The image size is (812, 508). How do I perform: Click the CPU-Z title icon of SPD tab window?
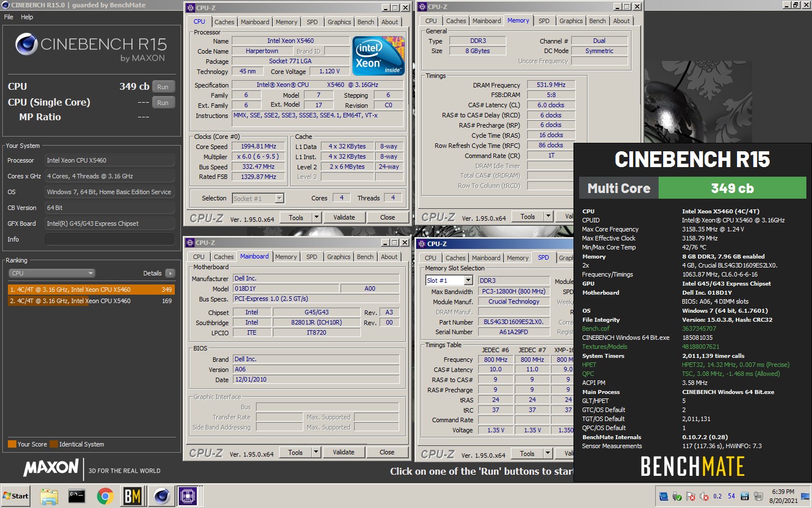[x=422, y=244]
